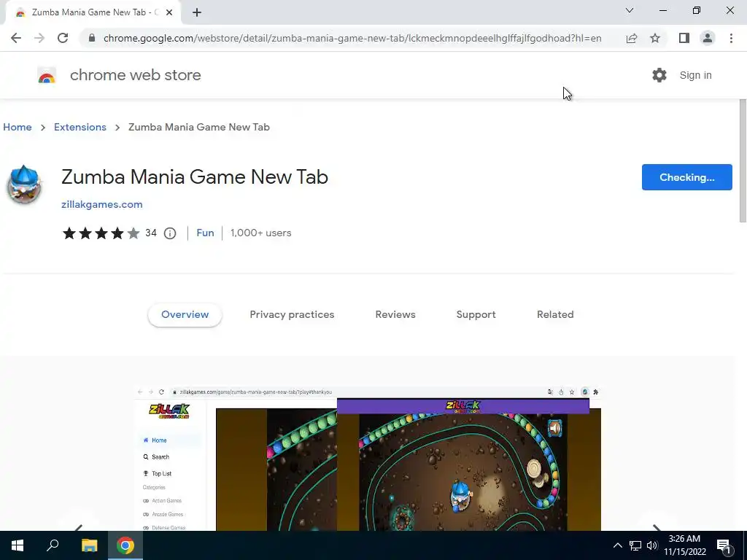Click the browser forward arrow

tap(39, 38)
